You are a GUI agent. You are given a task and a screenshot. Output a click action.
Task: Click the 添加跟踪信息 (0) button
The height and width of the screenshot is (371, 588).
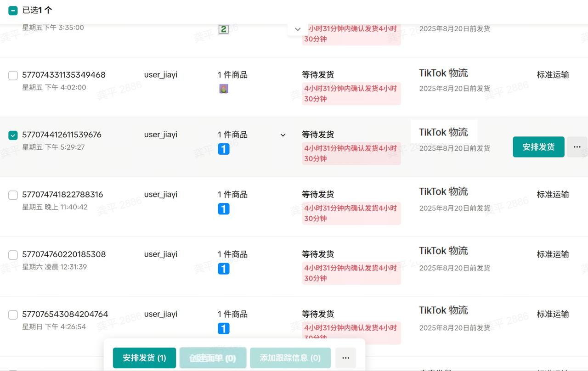(x=290, y=358)
